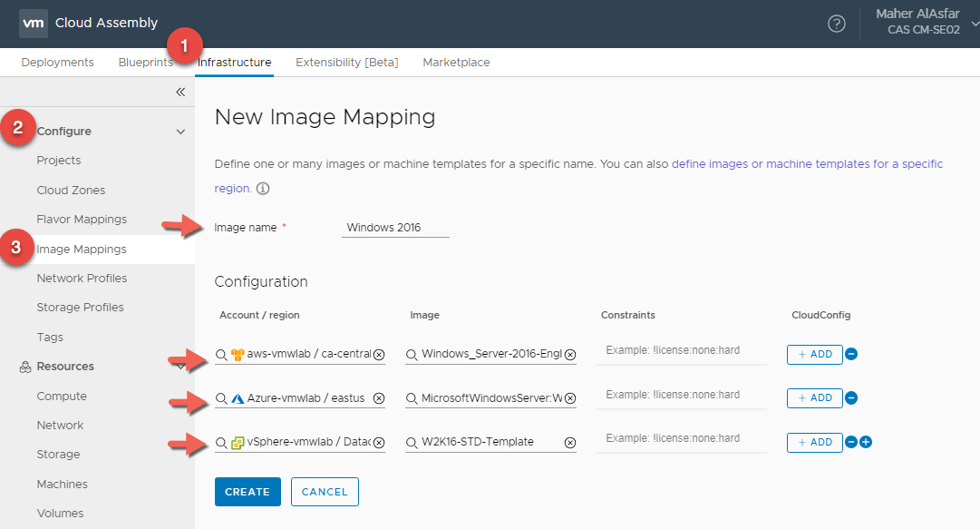The width and height of the screenshot is (980, 529).
Task: Click the help question mark icon
Action: point(837,24)
